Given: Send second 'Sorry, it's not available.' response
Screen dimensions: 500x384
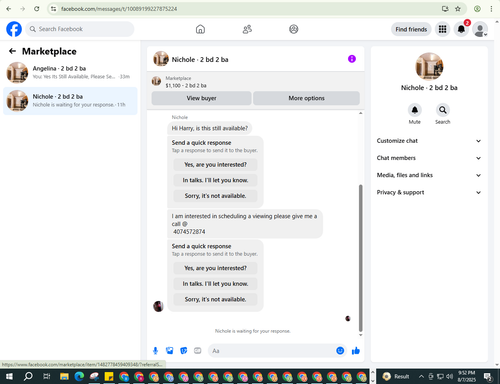Looking at the screenshot, I should tap(215, 299).
